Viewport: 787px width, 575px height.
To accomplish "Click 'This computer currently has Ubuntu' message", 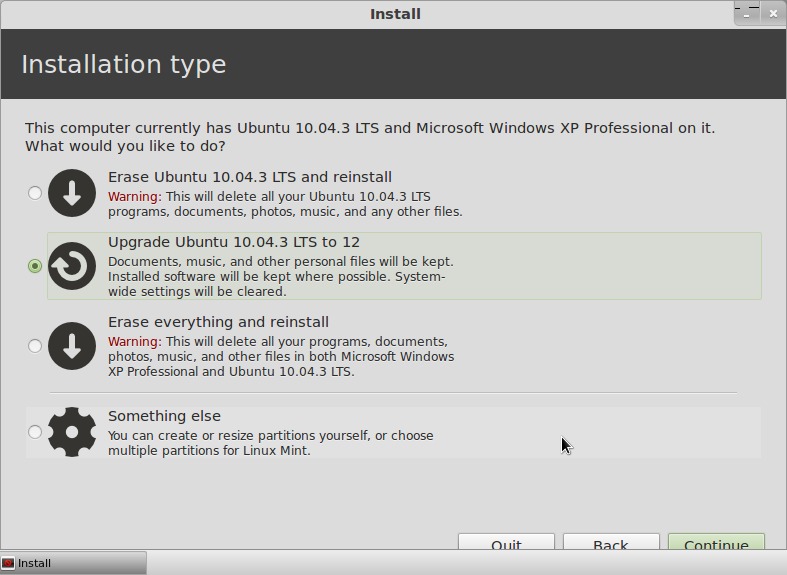I will click(x=370, y=137).
